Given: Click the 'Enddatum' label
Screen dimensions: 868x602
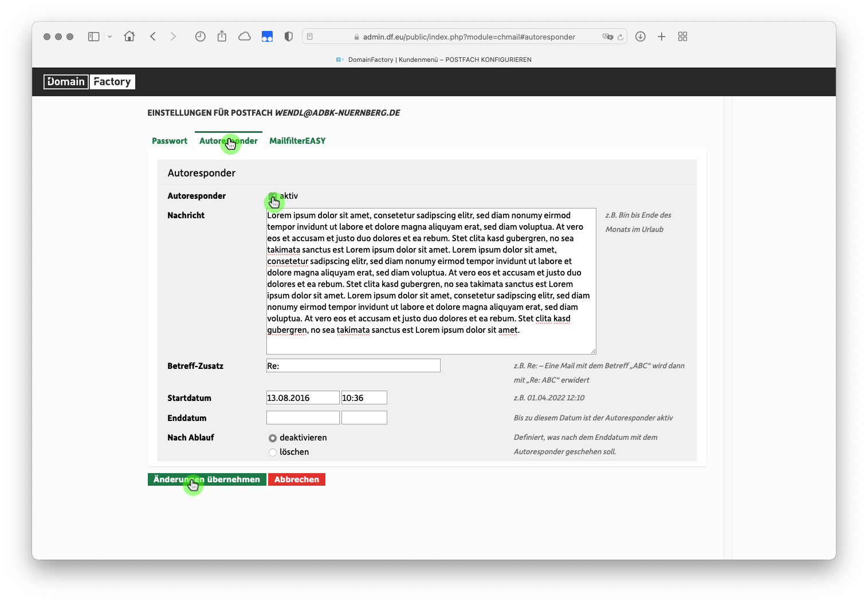Looking at the screenshot, I should pyautogui.click(x=187, y=418).
